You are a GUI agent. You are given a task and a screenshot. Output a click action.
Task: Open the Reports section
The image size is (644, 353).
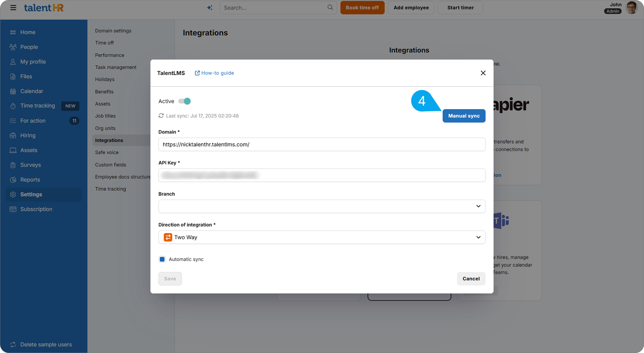click(30, 180)
